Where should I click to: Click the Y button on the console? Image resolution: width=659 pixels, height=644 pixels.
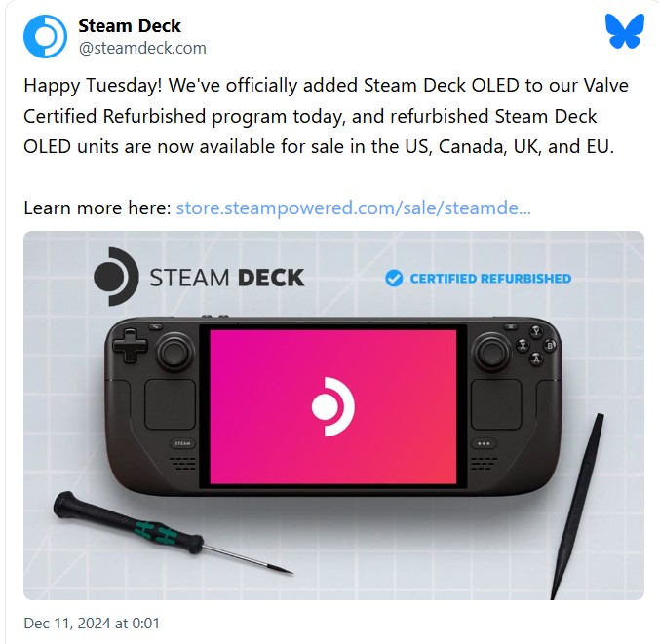536,332
